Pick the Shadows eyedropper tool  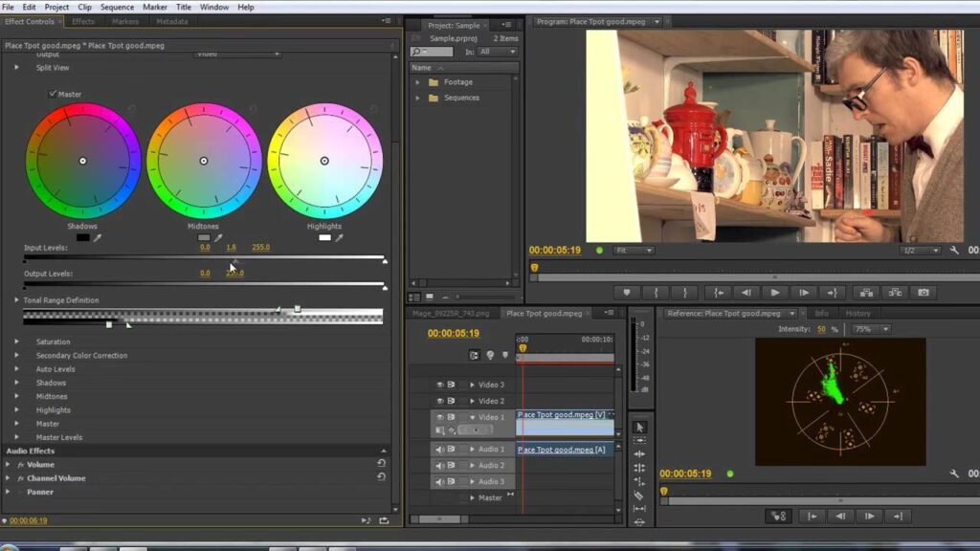[98, 237]
